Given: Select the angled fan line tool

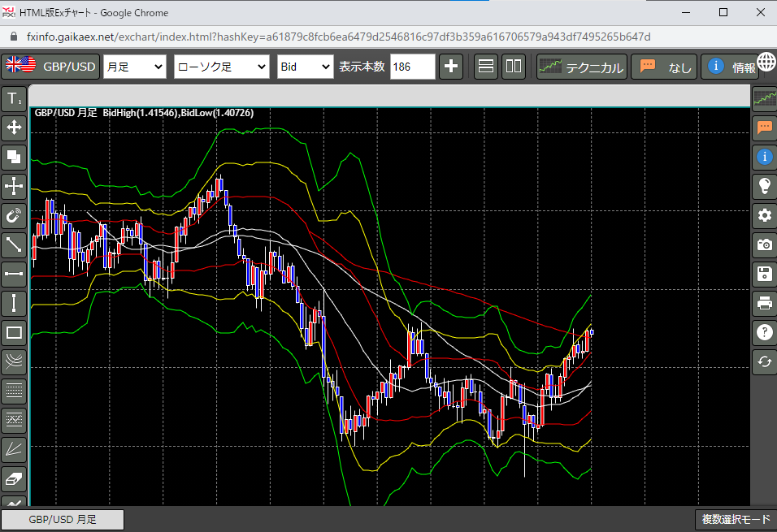Looking at the screenshot, I should [x=14, y=449].
